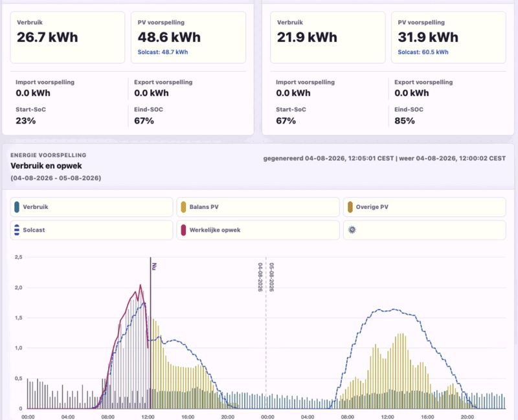This screenshot has height=420, width=518.
Task: Click the Eind-SOC value '67%'
Action: pyautogui.click(x=144, y=121)
